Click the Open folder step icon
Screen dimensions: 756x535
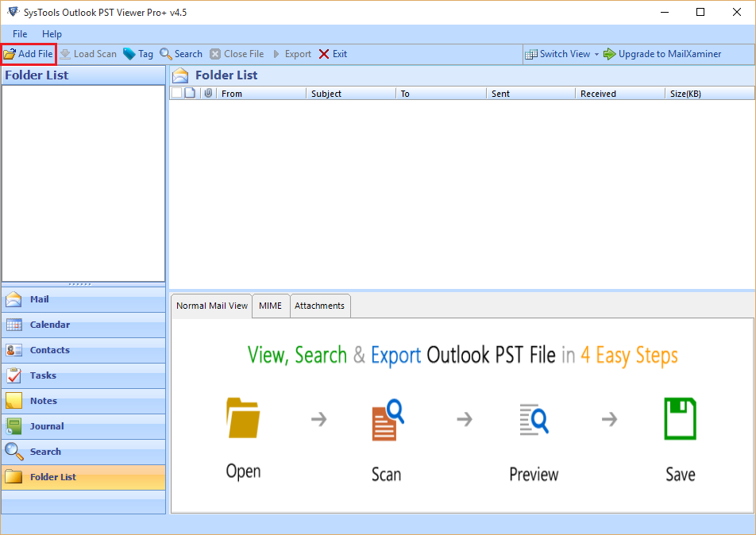[243, 418]
